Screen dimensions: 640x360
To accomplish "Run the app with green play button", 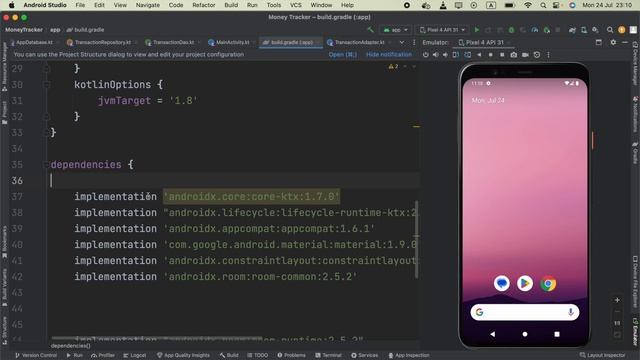I will pos(476,30).
